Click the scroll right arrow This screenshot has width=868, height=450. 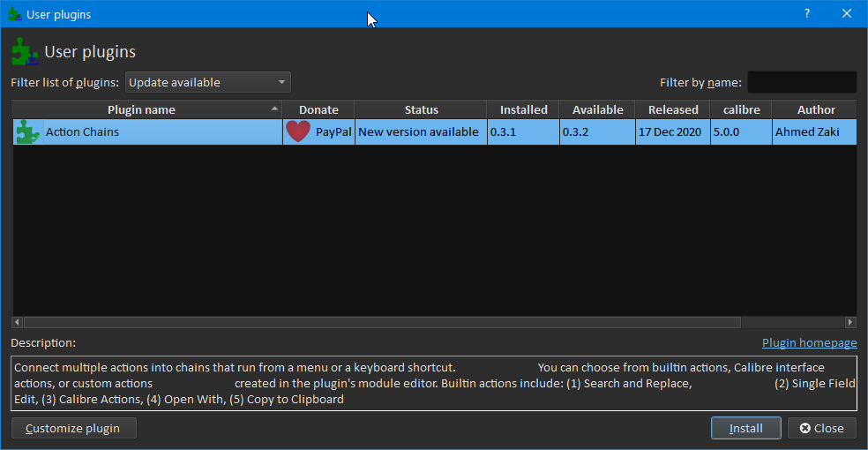pyautogui.click(x=851, y=322)
